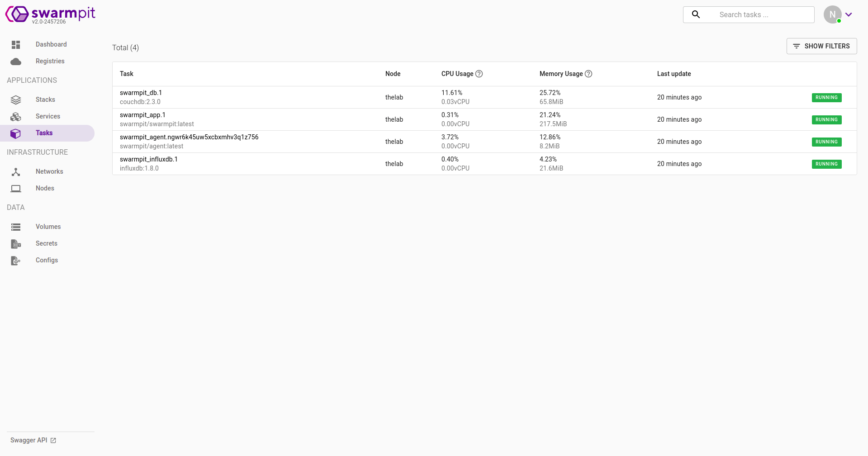This screenshot has height=456, width=868.
Task: Click RUNNING badge of swarmpit_db.1
Action: (x=826, y=97)
